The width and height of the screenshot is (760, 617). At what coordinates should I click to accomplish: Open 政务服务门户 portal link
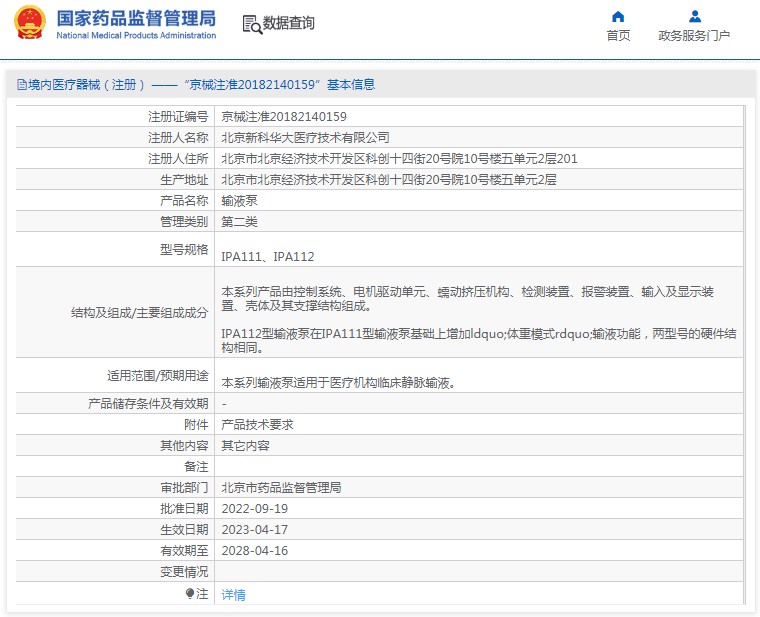(694, 35)
